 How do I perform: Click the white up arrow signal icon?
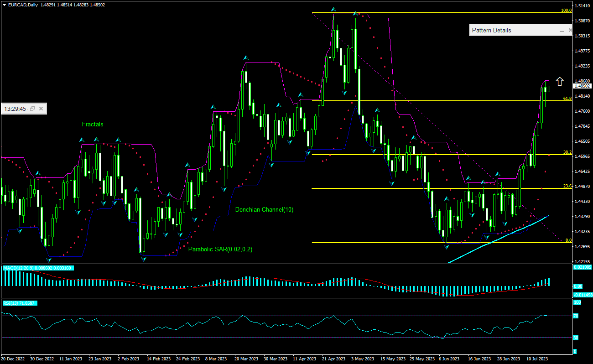(x=560, y=81)
